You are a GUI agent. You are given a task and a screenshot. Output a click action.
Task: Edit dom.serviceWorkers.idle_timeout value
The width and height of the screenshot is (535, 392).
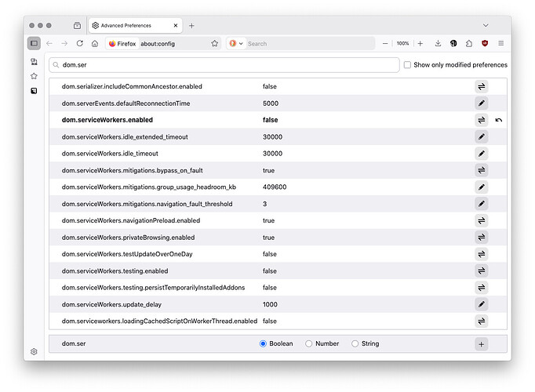click(482, 154)
